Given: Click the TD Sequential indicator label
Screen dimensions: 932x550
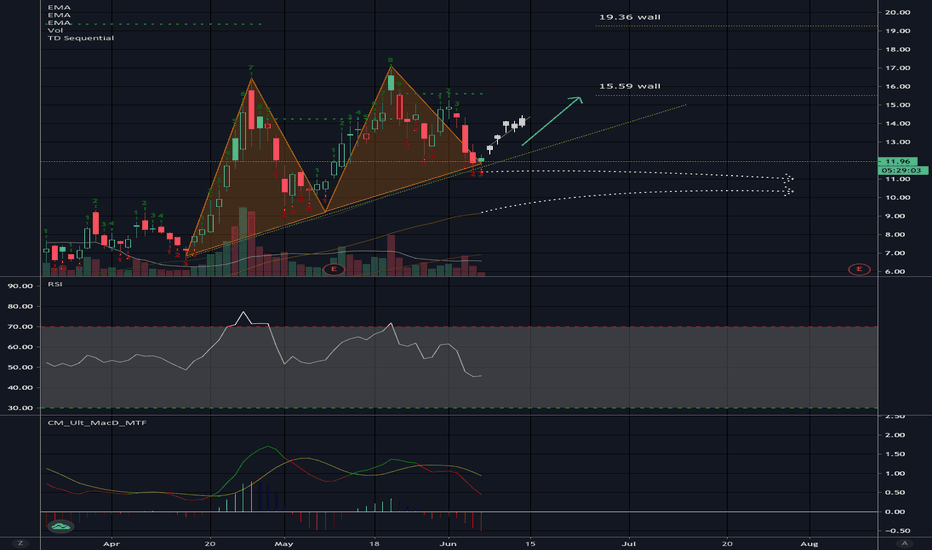Looking at the screenshot, I should (x=81, y=37).
